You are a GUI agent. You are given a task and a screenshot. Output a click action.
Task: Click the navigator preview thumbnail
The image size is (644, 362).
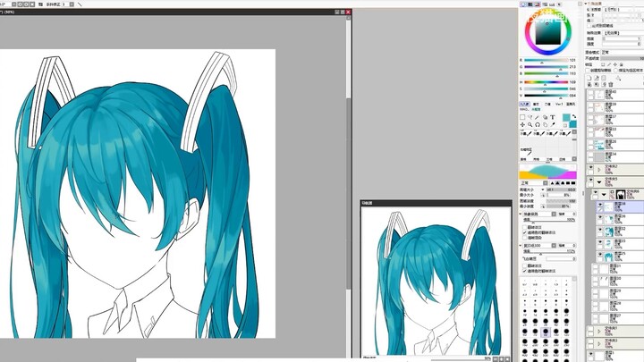tap(436, 282)
